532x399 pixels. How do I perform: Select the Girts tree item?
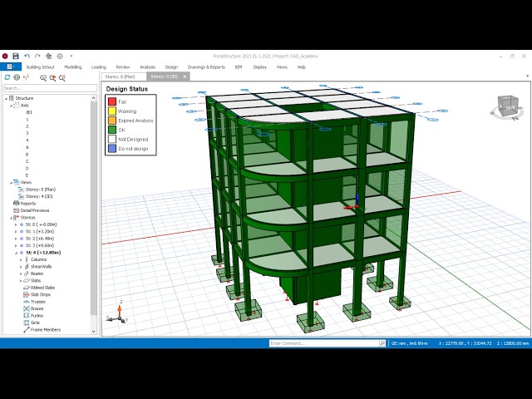[x=32, y=323]
